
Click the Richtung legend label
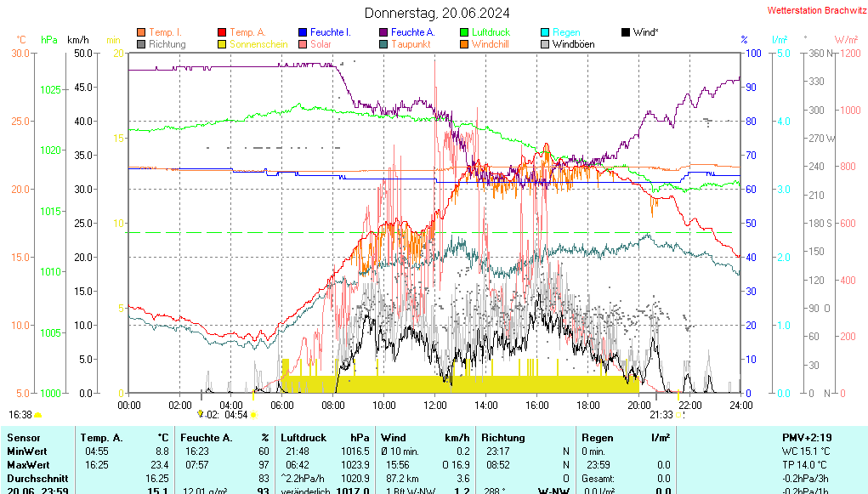tap(167, 44)
